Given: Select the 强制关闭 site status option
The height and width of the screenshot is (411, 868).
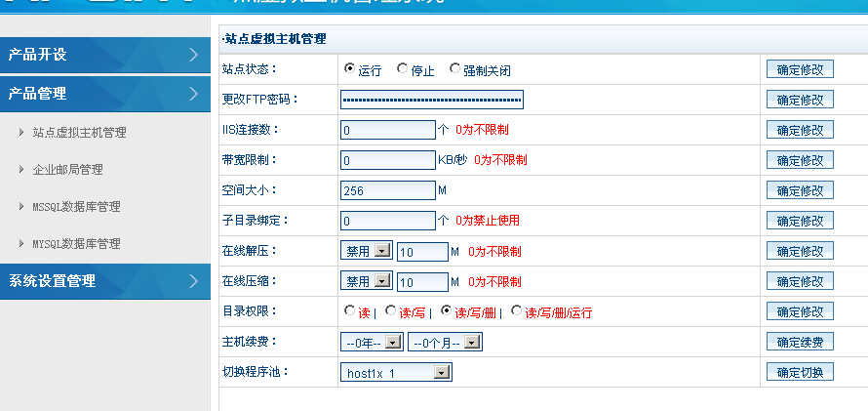Looking at the screenshot, I should [x=454, y=69].
